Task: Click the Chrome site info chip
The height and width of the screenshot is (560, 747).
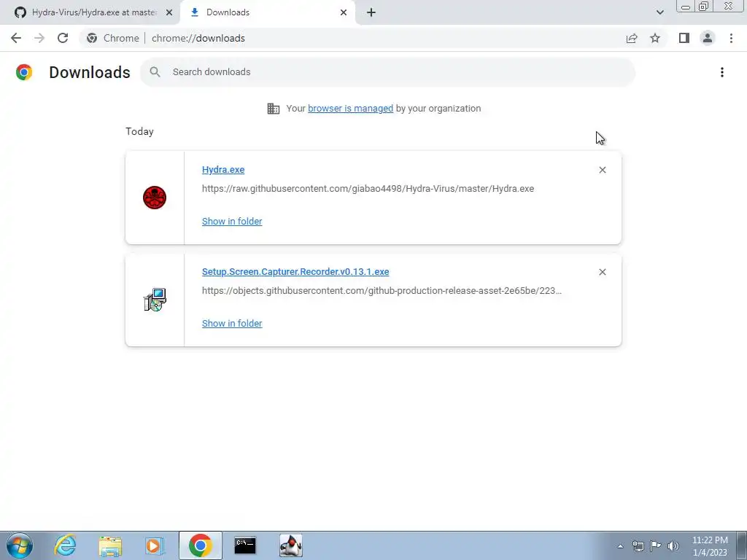Action: [113, 38]
